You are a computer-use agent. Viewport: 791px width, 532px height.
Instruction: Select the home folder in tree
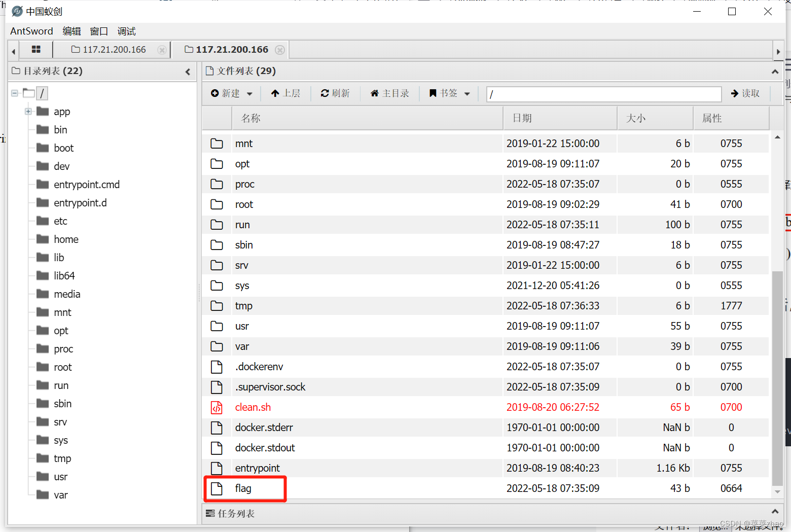66,239
